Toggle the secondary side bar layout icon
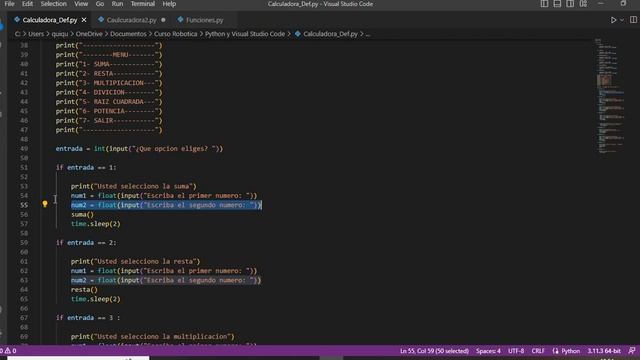The width and height of the screenshot is (640, 360). 570,4
